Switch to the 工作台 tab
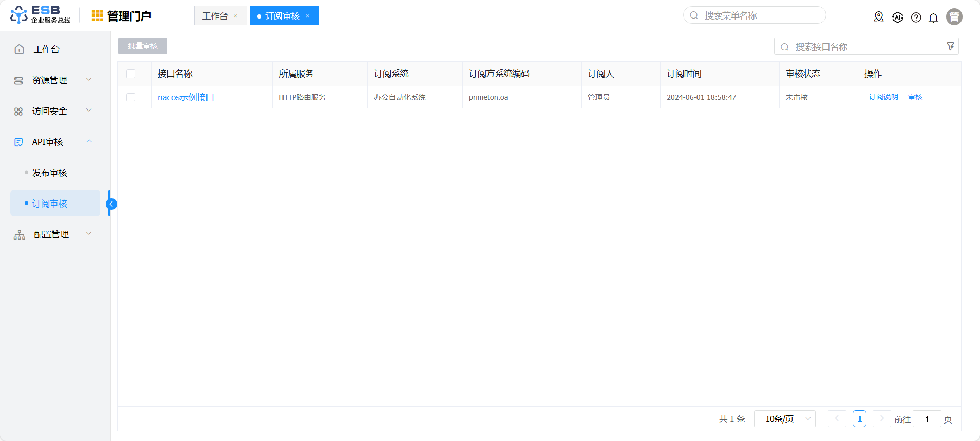Viewport: 980px width, 441px height. 215,16
